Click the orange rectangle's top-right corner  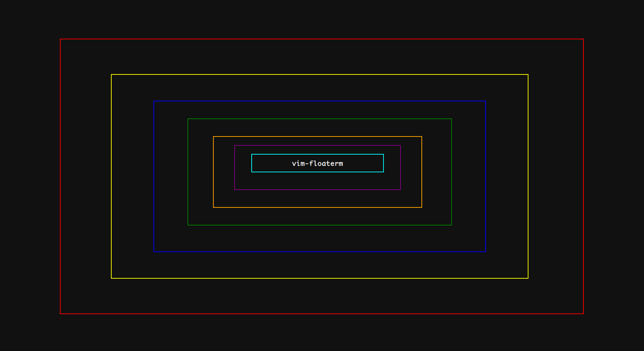coord(421,136)
